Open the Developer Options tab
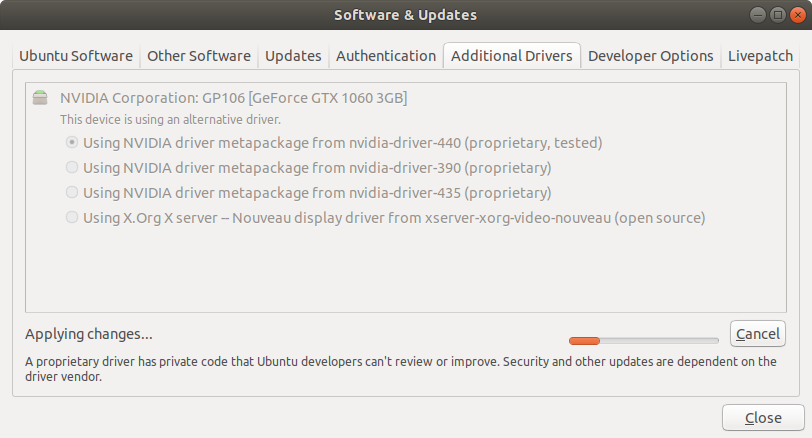812x438 pixels. (650, 56)
